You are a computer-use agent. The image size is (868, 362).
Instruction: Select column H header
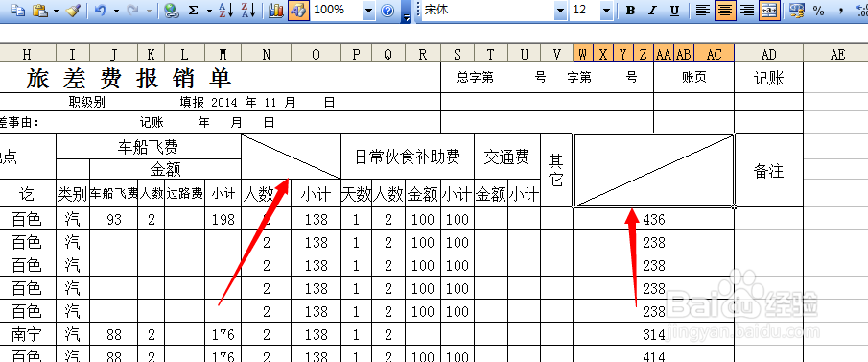(x=27, y=54)
